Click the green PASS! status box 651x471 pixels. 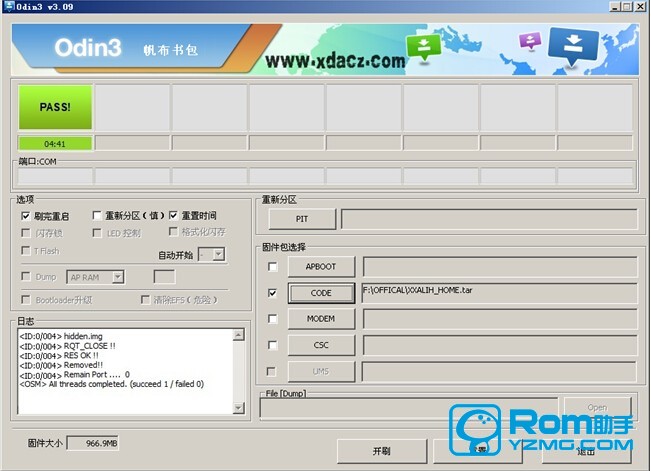pos(55,107)
